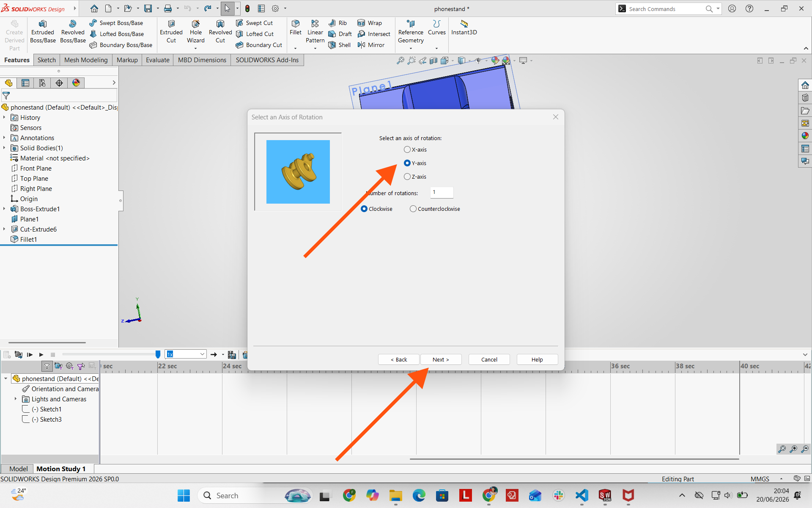Switch to the Mesh Modeling tab
This screenshot has height=508, width=812.
point(86,60)
